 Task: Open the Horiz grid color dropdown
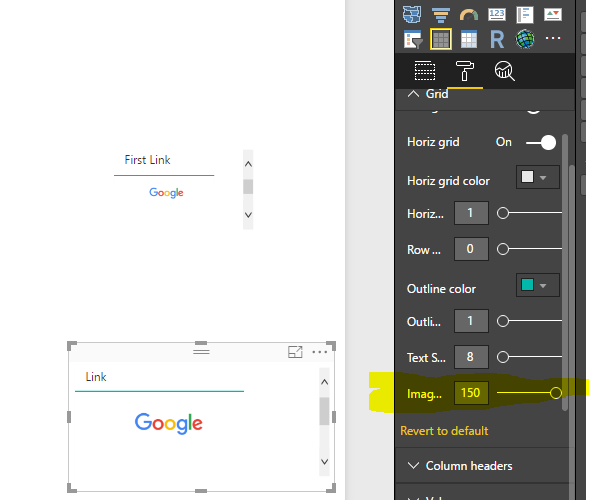537,177
